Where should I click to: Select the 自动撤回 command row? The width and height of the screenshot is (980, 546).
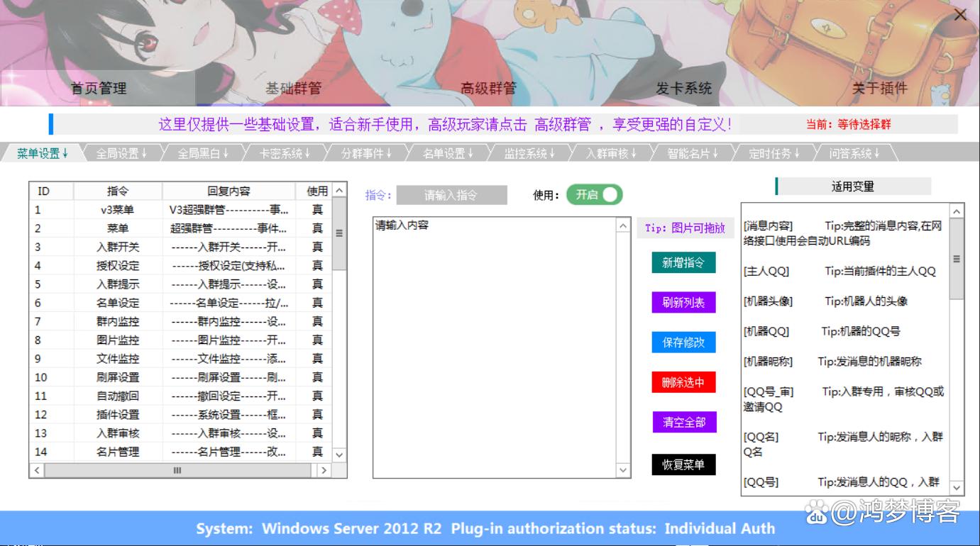point(180,396)
